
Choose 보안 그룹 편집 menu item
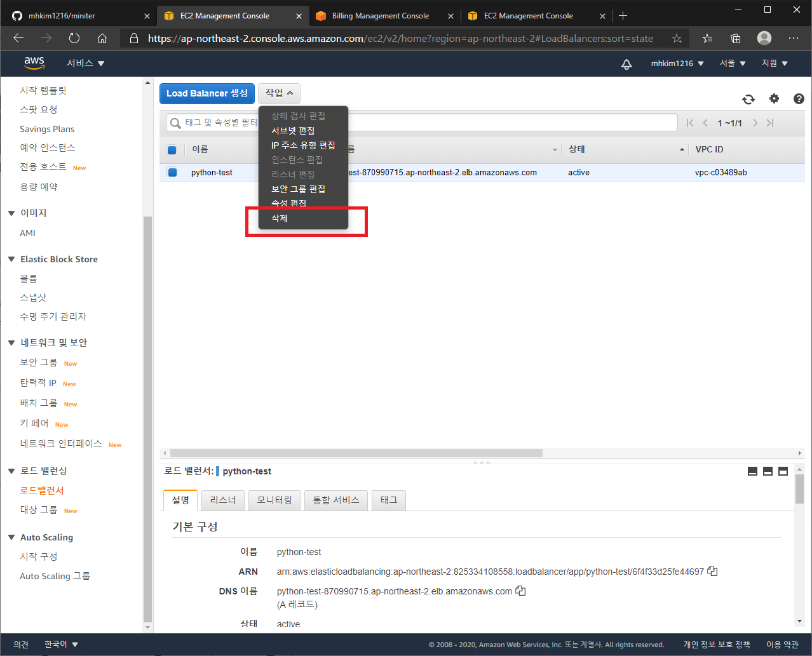pos(299,189)
